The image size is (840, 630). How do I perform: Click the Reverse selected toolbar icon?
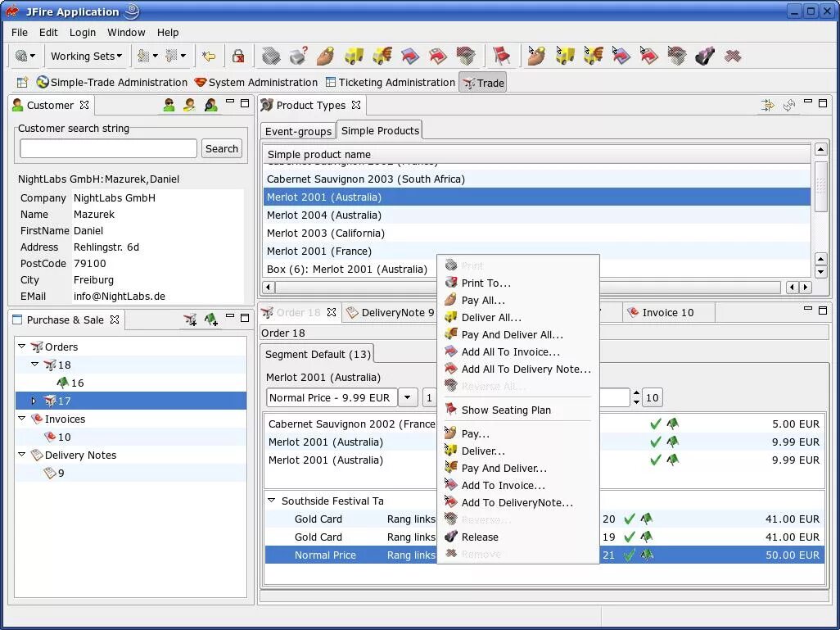coord(676,56)
